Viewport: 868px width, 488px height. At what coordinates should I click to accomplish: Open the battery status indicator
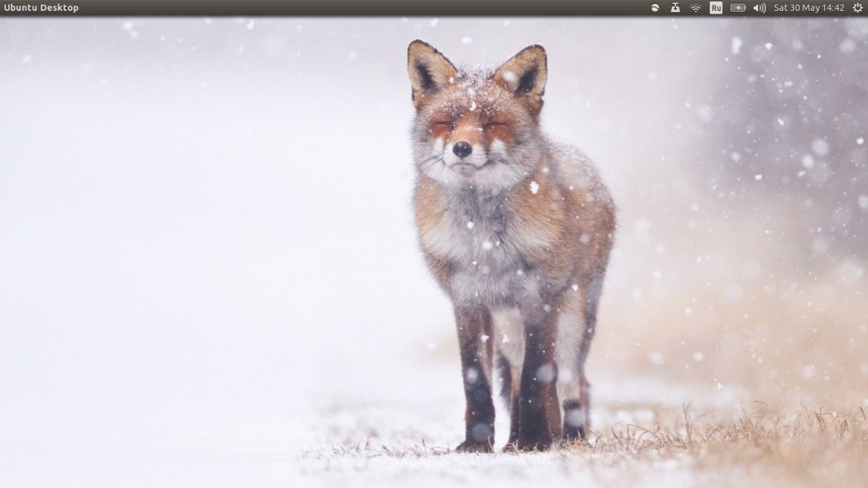click(x=738, y=8)
